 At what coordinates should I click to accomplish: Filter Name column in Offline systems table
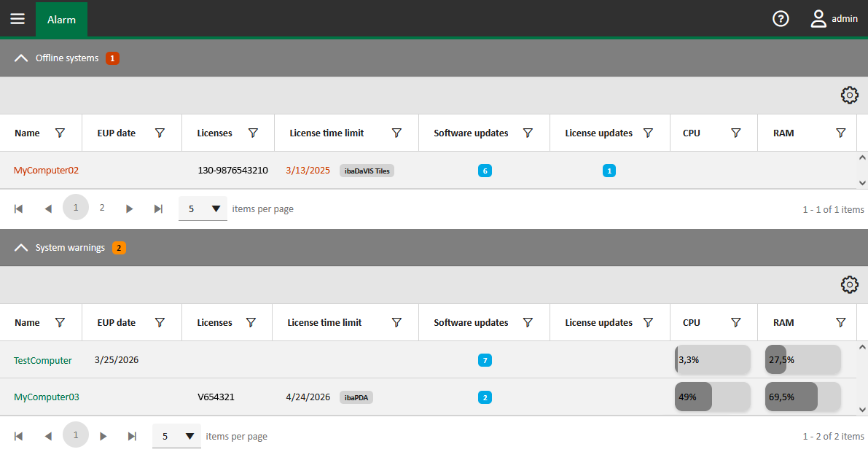pos(60,133)
